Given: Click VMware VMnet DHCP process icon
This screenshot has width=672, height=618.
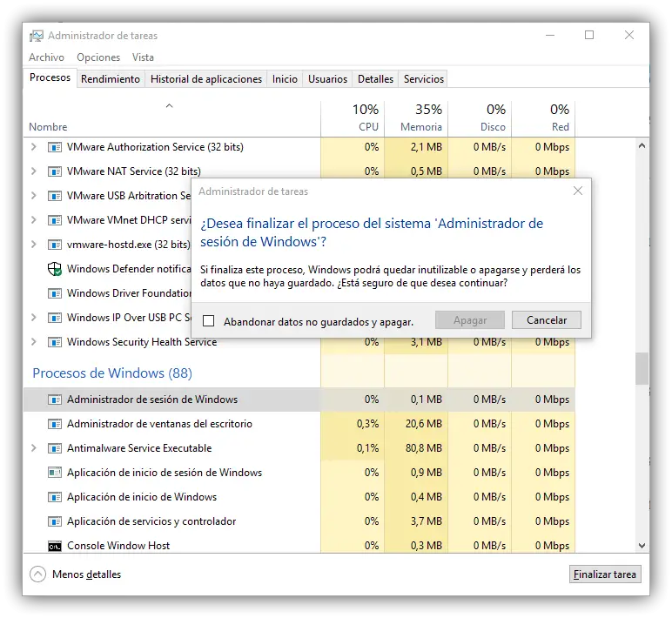Looking at the screenshot, I should click(55, 220).
